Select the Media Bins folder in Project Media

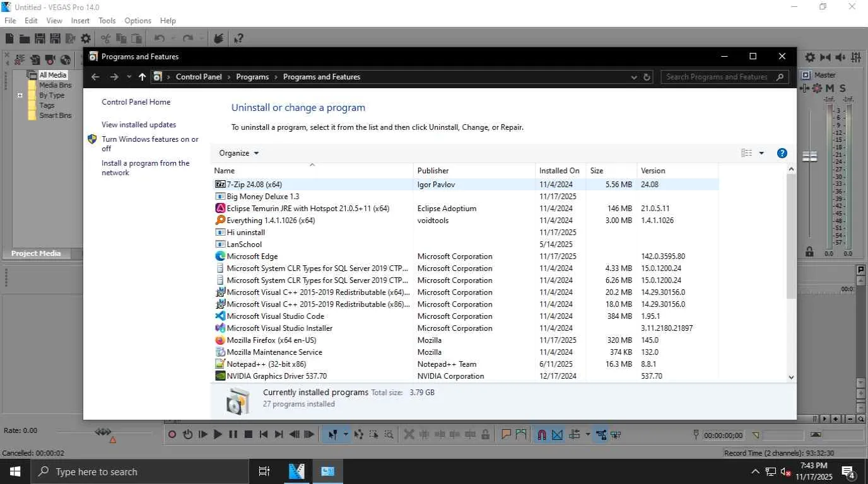(56, 85)
